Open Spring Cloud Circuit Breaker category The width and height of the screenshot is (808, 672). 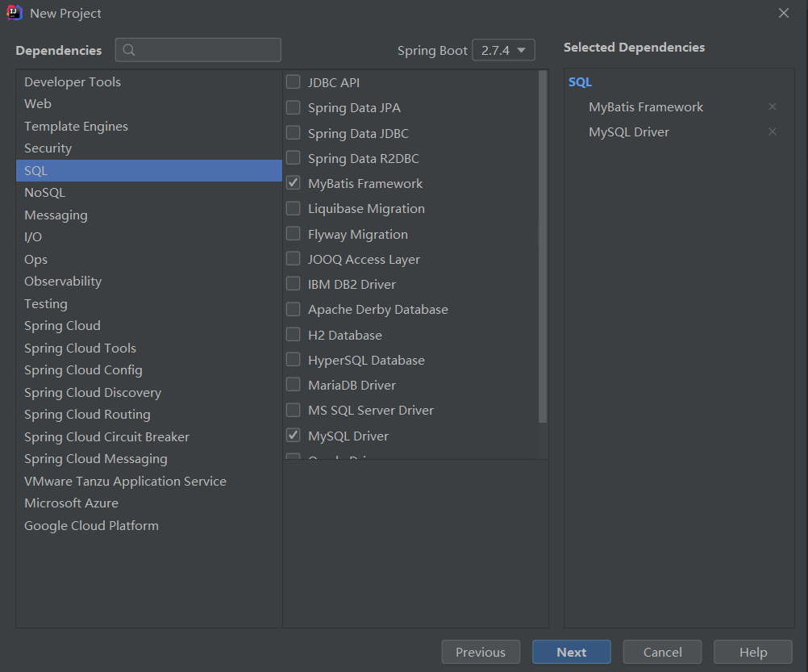point(149,436)
